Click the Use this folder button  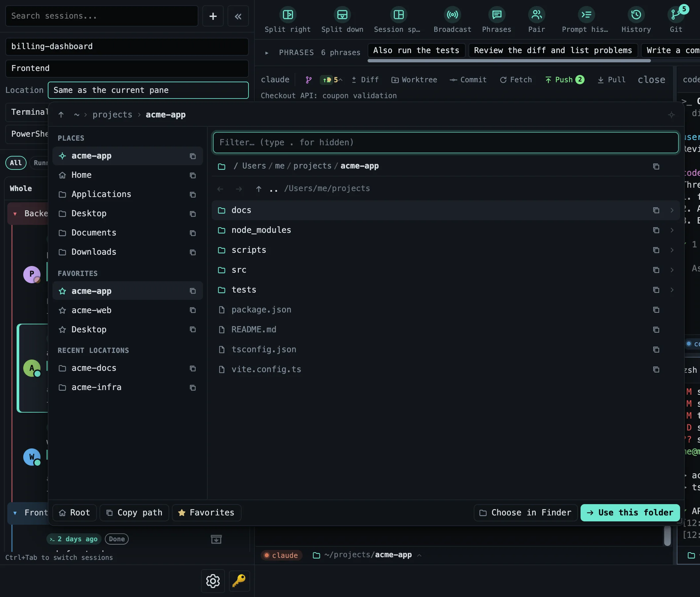630,512
